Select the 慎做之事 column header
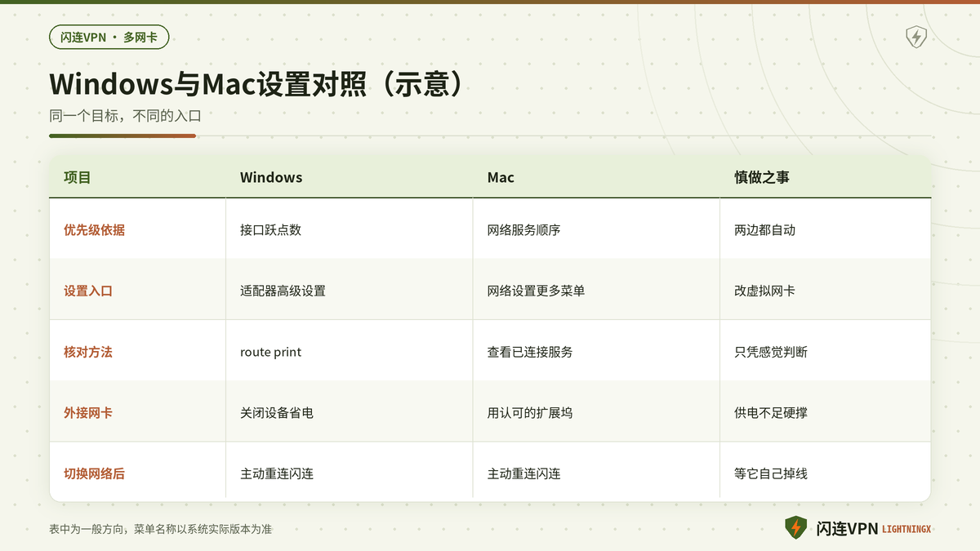Viewport: 980px width, 551px height. coord(762,177)
